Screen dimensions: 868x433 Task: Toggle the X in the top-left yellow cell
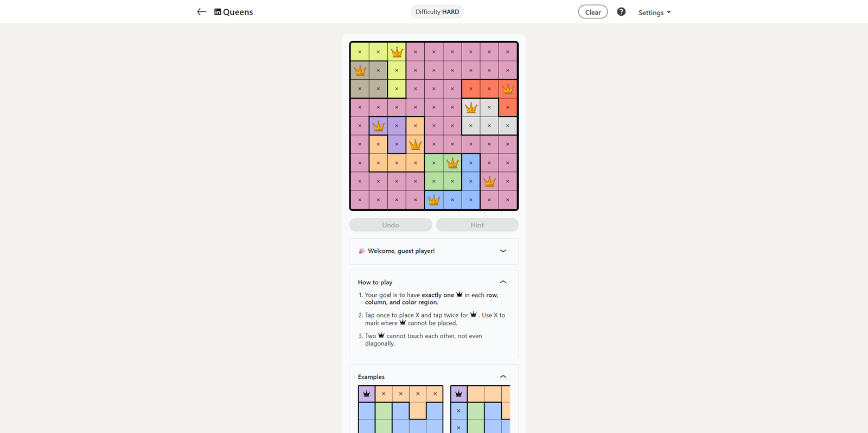click(x=360, y=52)
